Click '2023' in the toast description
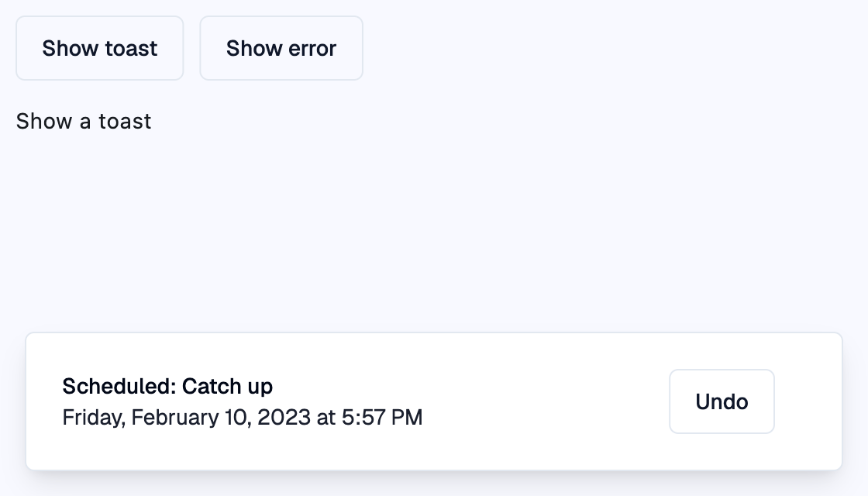 (284, 418)
